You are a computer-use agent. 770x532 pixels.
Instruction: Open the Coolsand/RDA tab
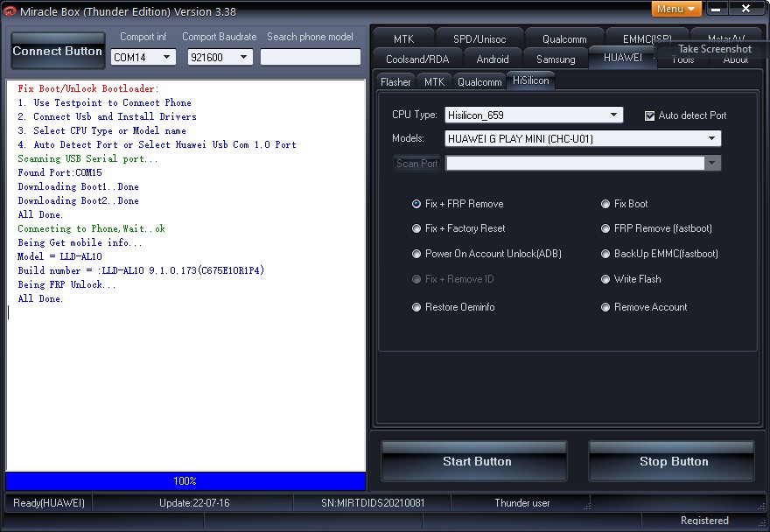[417, 59]
